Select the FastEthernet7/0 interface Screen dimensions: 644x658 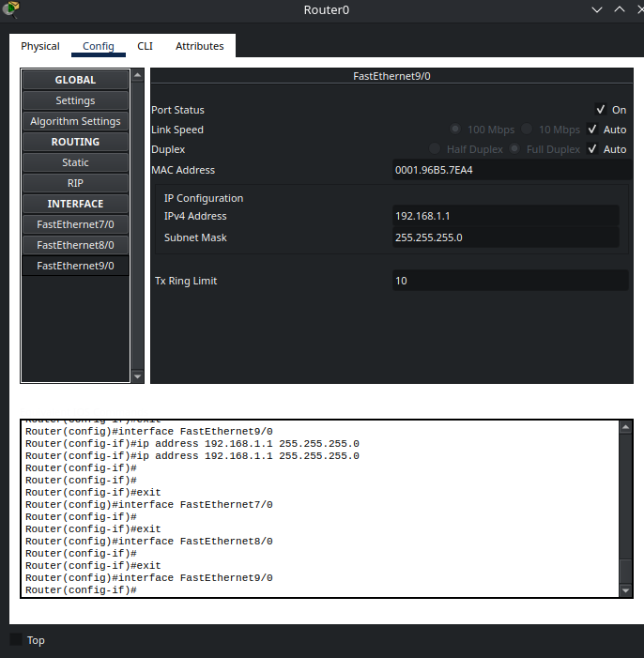click(x=75, y=224)
